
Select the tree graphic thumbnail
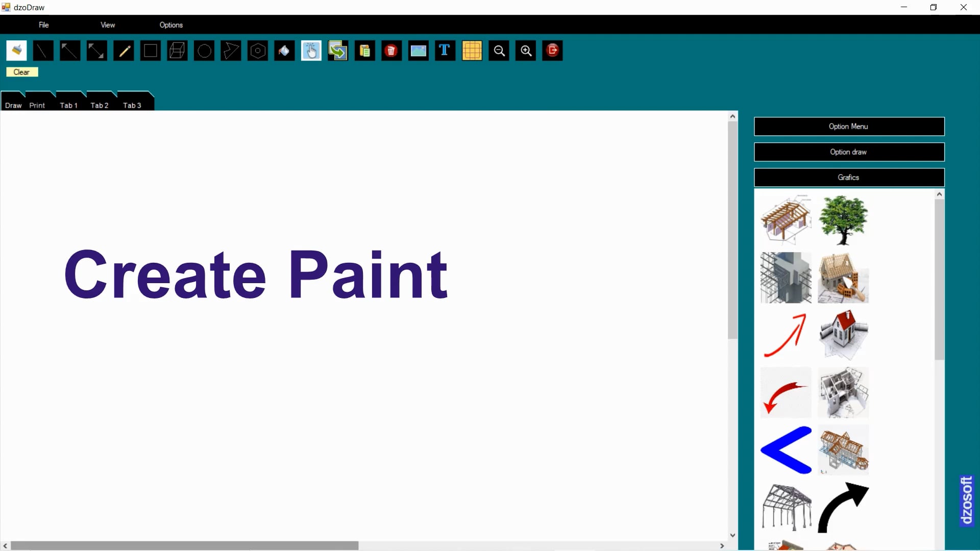pos(842,219)
